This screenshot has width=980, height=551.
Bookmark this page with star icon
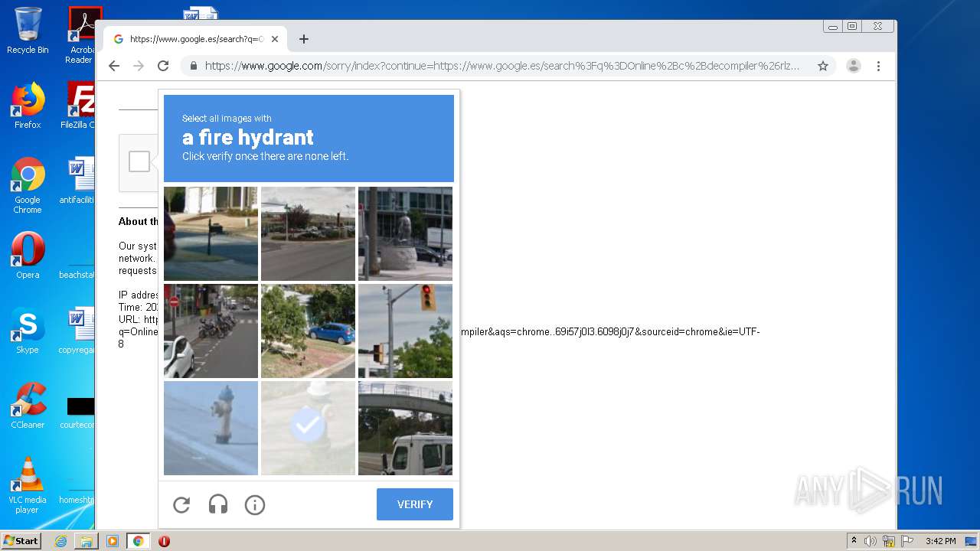pyautogui.click(x=823, y=66)
